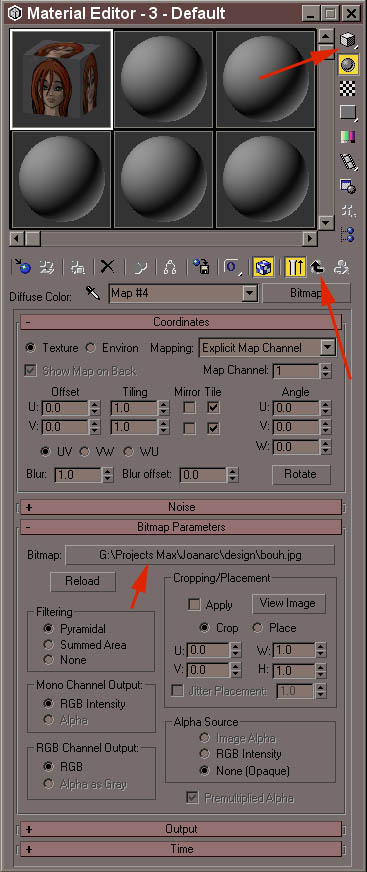The width and height of the screenshot is (367, 872).
Task: Open the Map #4 name dropdown
Action: [182, 293]
